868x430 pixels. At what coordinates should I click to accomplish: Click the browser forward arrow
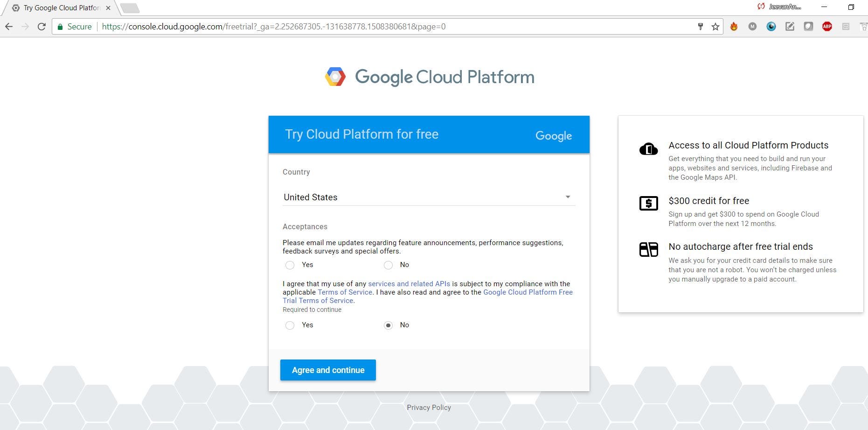pos(25,27)
